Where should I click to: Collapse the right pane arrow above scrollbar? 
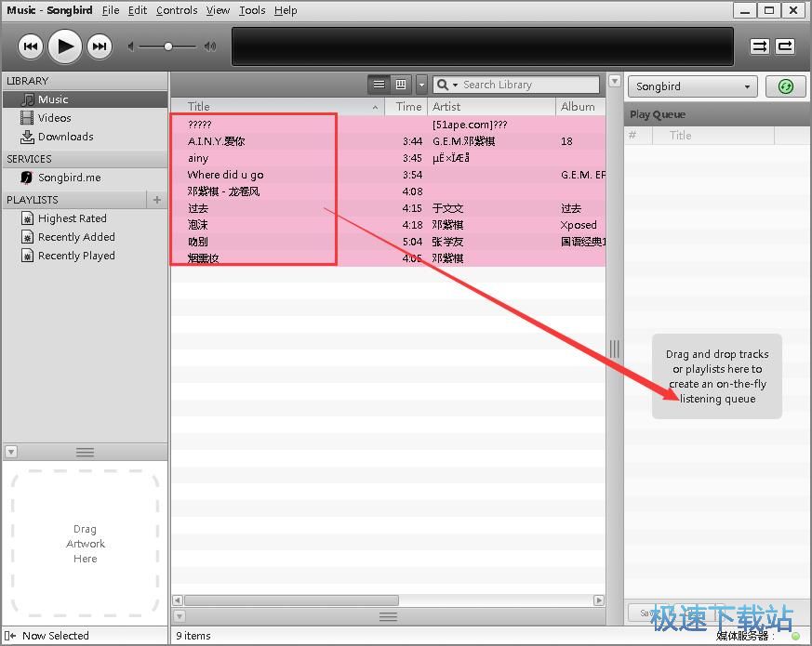point(614,81)
